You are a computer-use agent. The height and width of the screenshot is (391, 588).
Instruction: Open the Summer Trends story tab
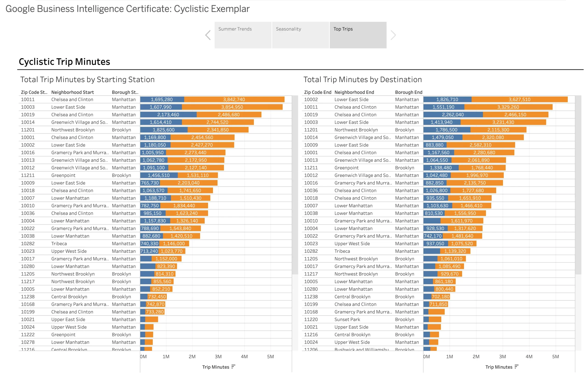point(243,35)
